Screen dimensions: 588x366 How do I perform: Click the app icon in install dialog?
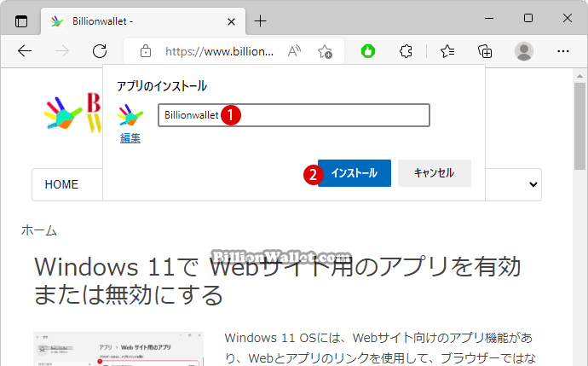pyautogui.click(x=130, y=115)
